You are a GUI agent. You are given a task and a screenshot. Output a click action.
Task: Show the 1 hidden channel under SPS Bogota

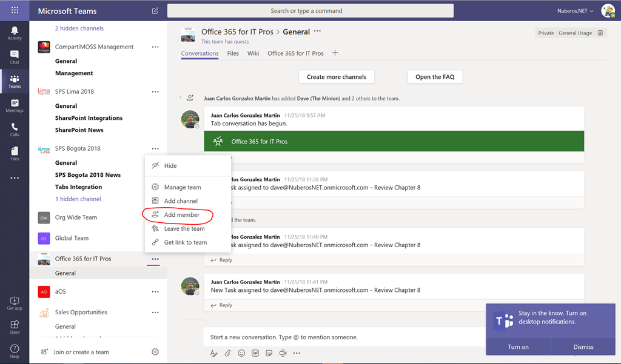pyautogui.click(x=78, y=199)
